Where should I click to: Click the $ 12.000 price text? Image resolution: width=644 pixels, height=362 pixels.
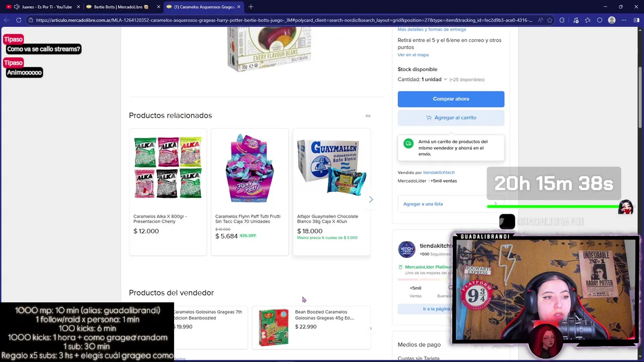pyautogui.click(x=146, y=231)
